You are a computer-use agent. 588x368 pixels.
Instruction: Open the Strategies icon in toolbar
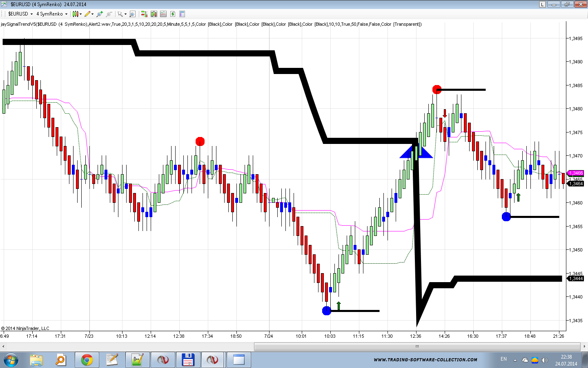[163, 14]
